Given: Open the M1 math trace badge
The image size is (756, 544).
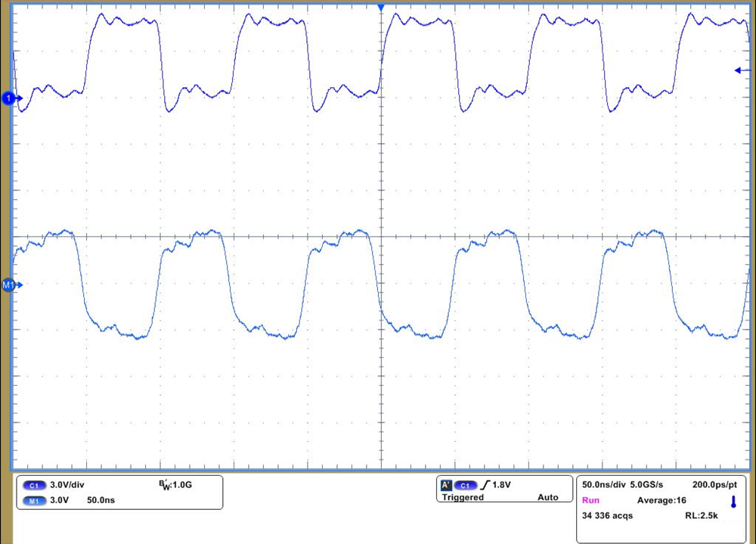Looking at the screenshot, I should (x=34, y=500).
